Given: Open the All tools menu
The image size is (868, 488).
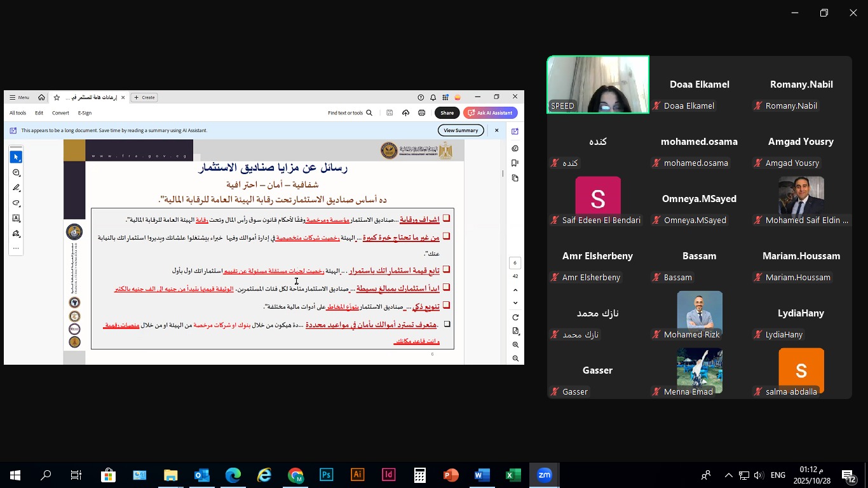Looking at the screenshot, I should [18, 113].
